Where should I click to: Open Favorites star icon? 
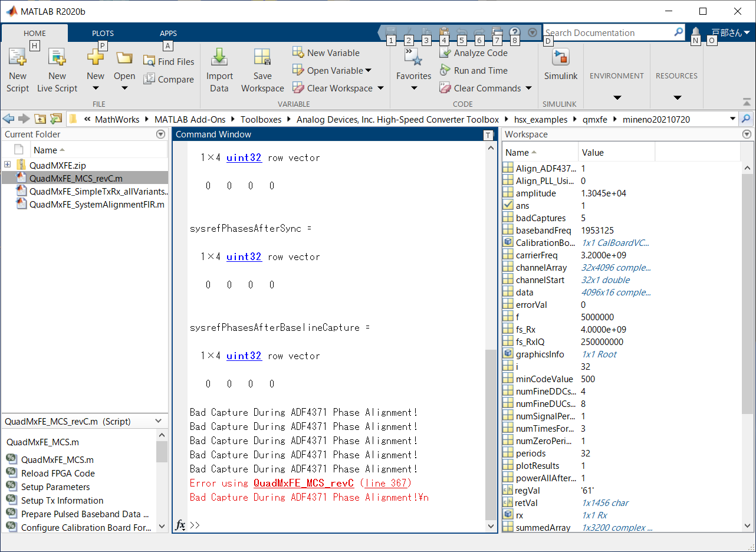pos(413,57)
